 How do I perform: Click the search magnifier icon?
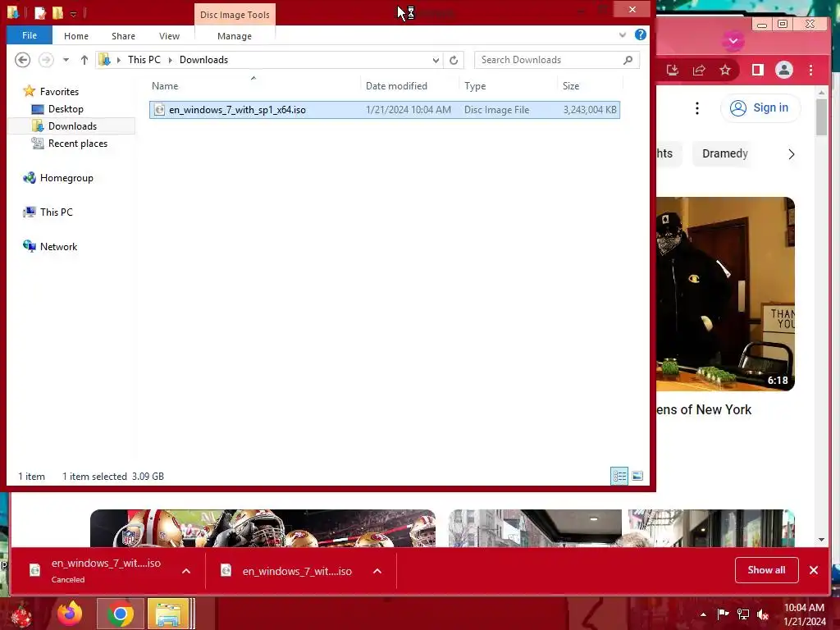coord(628,60)
